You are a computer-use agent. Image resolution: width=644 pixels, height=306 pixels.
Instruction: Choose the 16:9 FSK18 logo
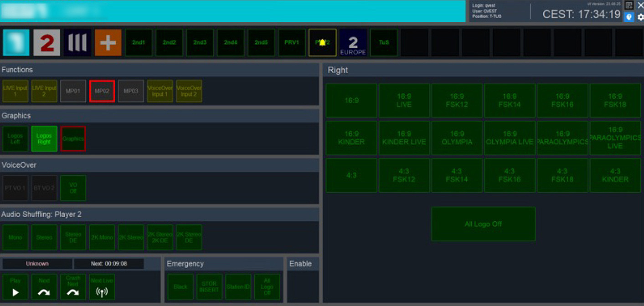615,100
